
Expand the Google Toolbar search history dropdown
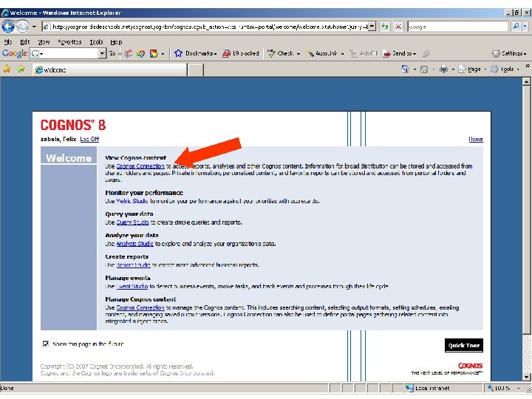click(102, 53)
